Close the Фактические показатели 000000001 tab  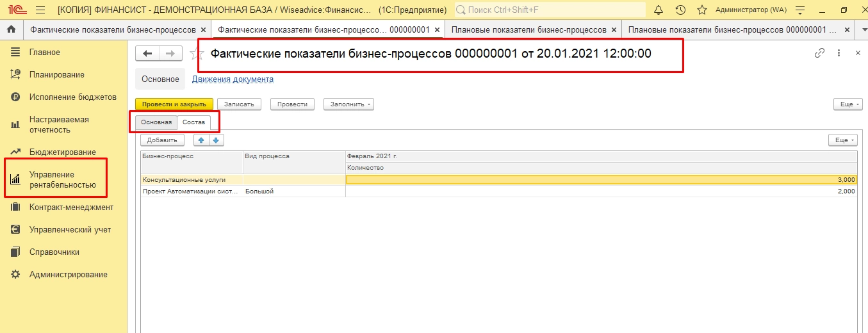pos(437,30)
